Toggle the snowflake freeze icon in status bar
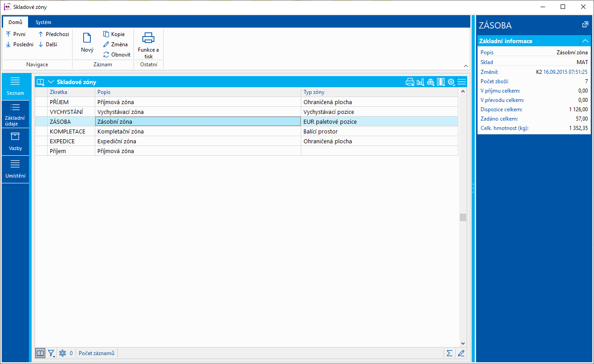594x364 pixels. tap(62, 353)
